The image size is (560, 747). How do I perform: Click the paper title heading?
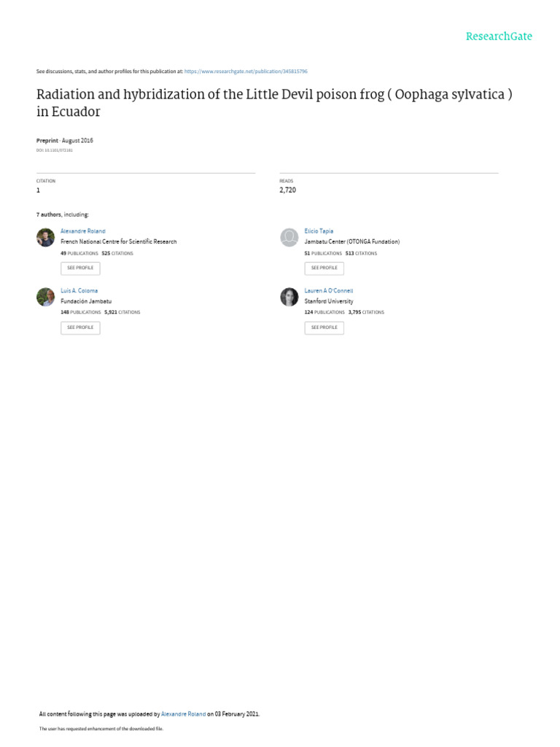point(274,104)
